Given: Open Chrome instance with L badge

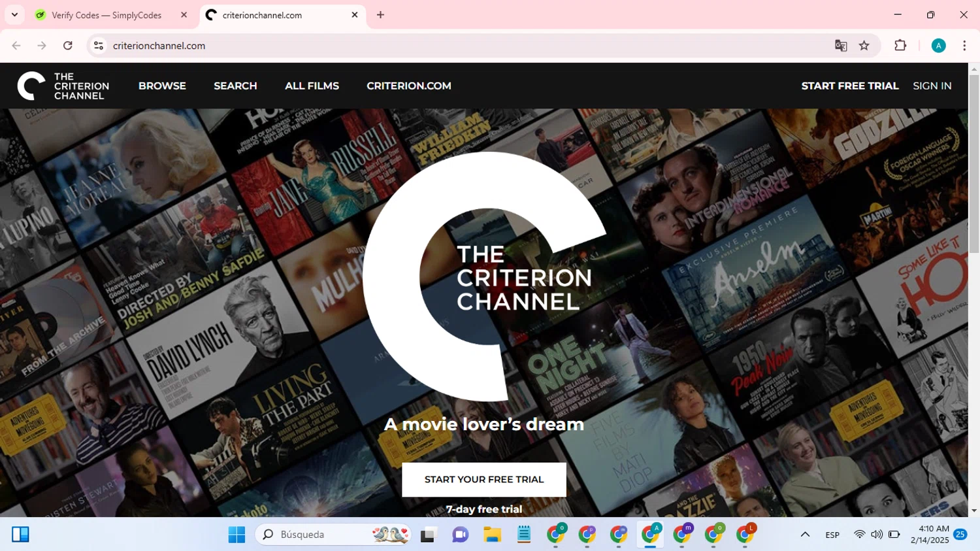Looking at the screenshot, I should [745, 535].
